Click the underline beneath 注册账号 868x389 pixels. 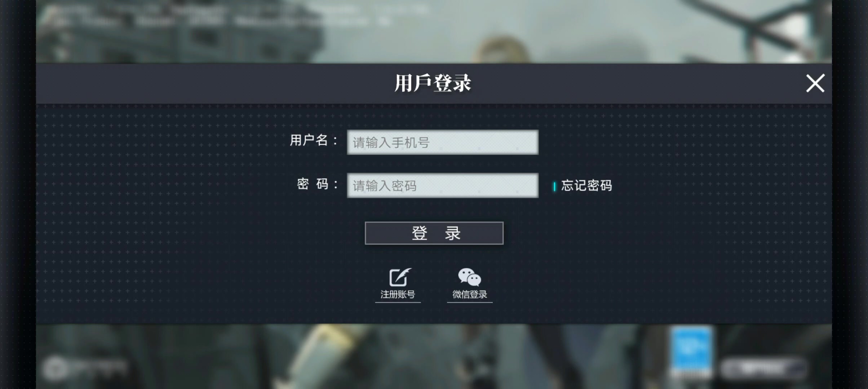tap(398, 303)
